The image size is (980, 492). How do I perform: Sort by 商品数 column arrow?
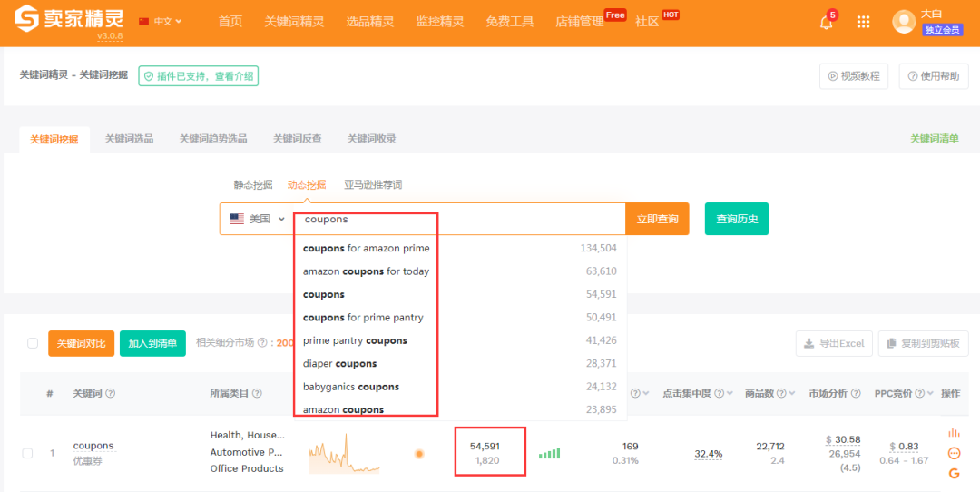[x=792, y=393]
